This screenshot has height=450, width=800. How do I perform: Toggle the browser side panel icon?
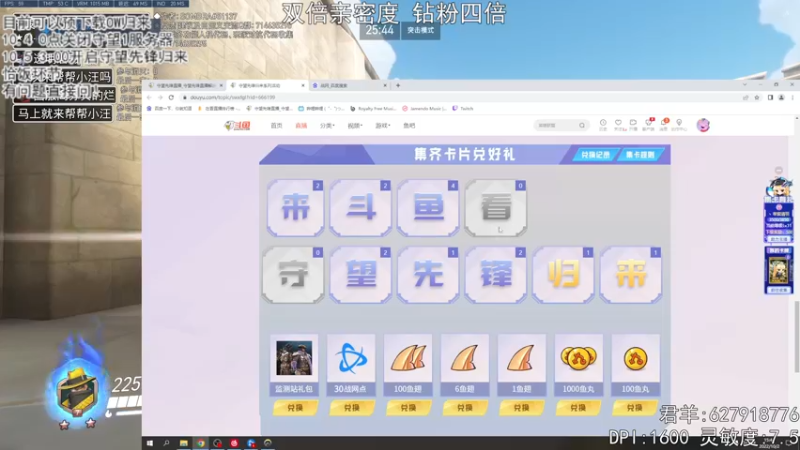(x=770, y=97)
